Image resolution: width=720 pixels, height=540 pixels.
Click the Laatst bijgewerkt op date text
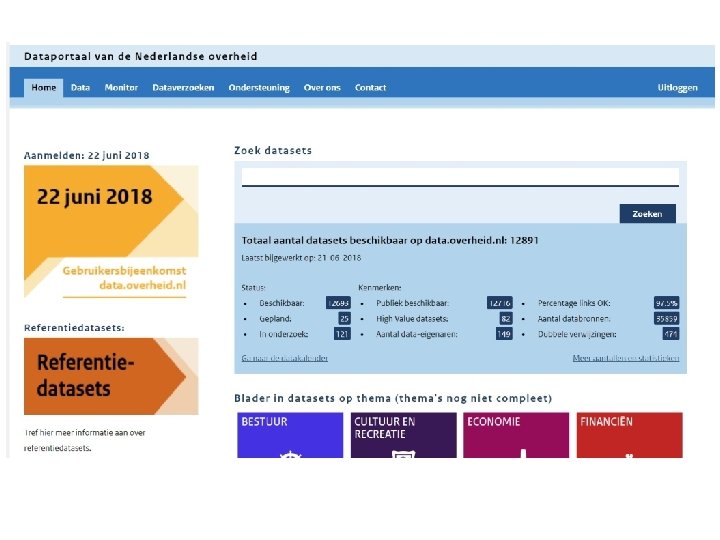tap(301, 258)
